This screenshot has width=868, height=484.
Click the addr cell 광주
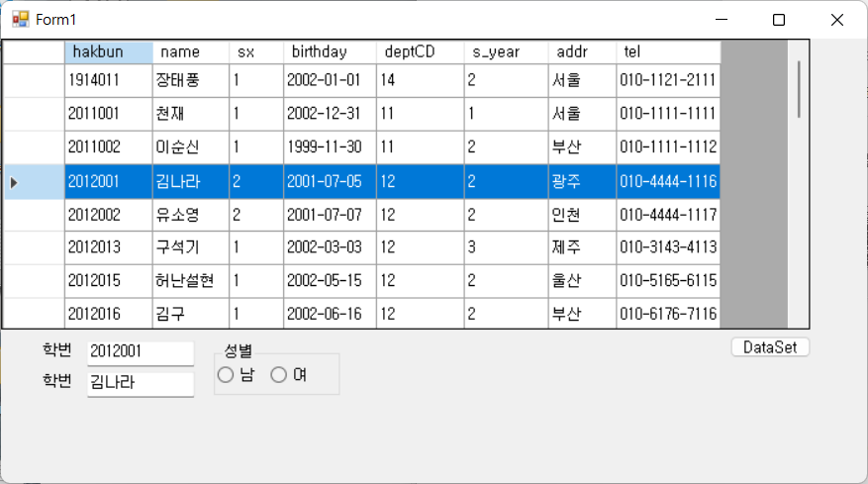point(582,182)
